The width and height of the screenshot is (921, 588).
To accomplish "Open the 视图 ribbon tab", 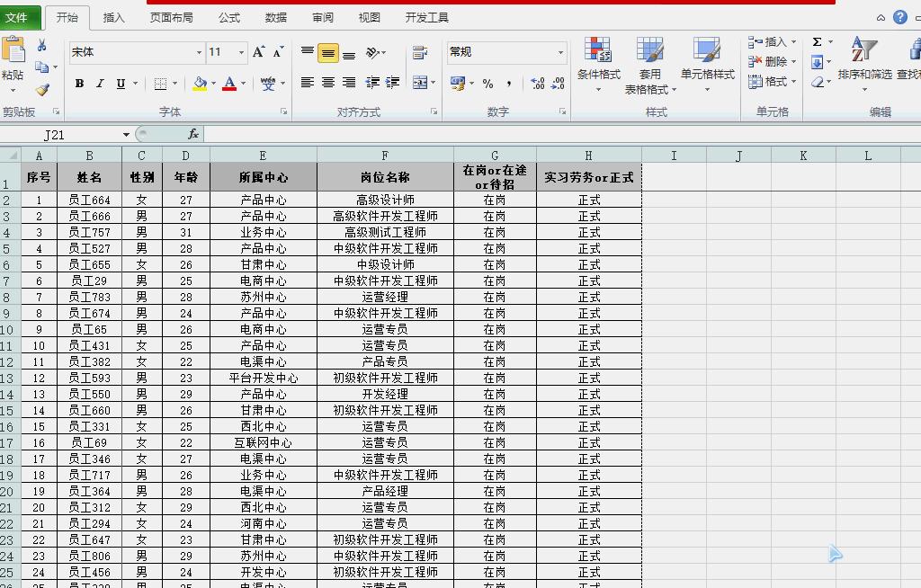I will [x=369, y=16].
